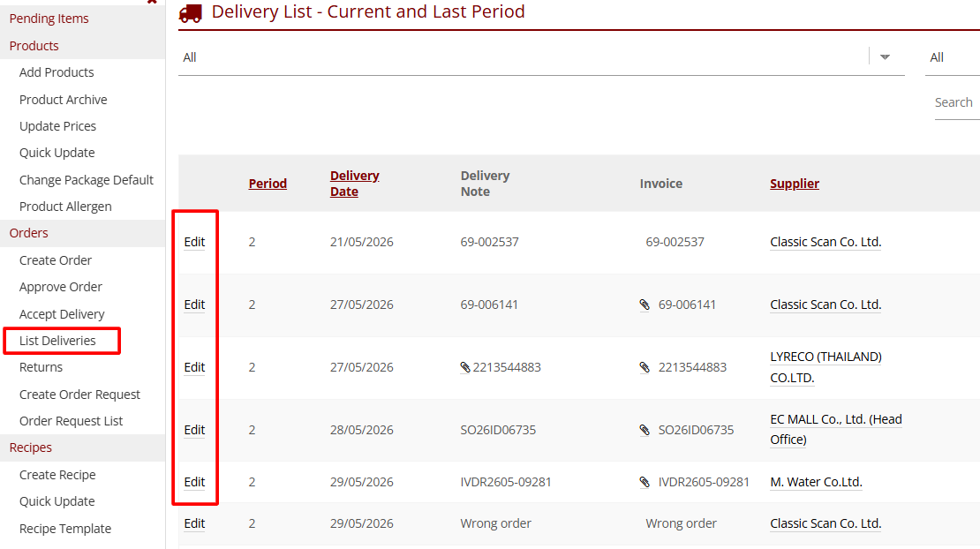The image size is (980, 549).
Task: Edit the Wrong order delivery row
Action: pyautogui.click(x=194, y=523)
